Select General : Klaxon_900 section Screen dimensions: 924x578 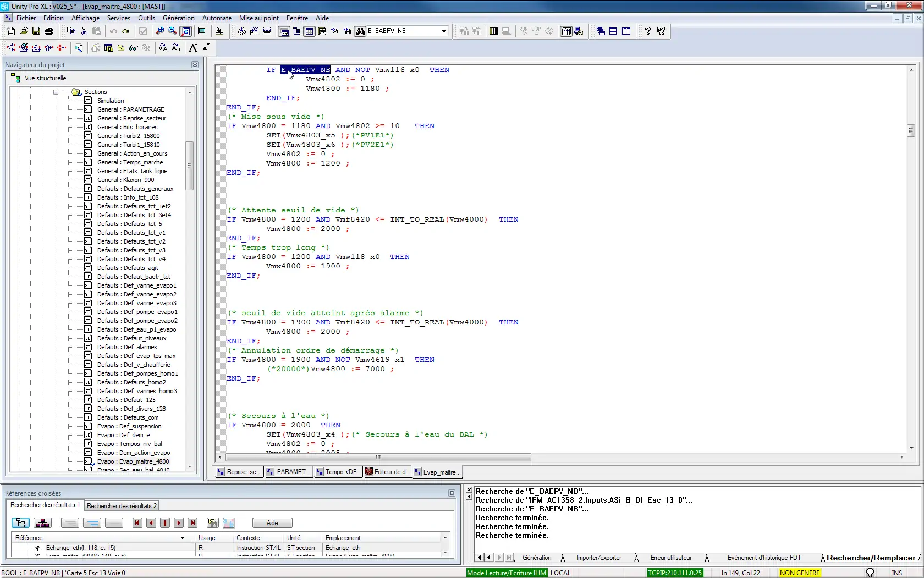[125, 180]
